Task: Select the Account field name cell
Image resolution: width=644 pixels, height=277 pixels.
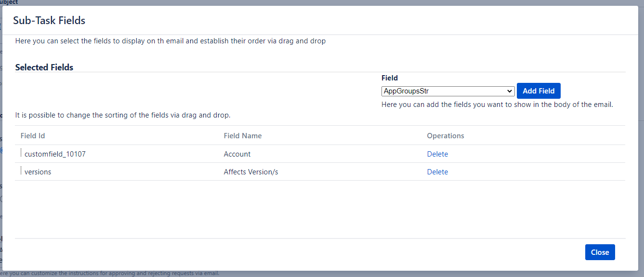Action: [237, 154]
